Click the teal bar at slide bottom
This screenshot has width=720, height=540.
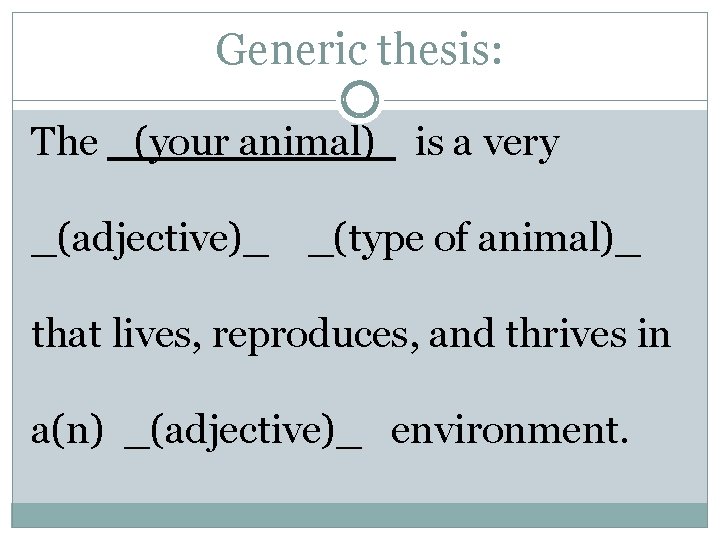(x=360, y=515)
